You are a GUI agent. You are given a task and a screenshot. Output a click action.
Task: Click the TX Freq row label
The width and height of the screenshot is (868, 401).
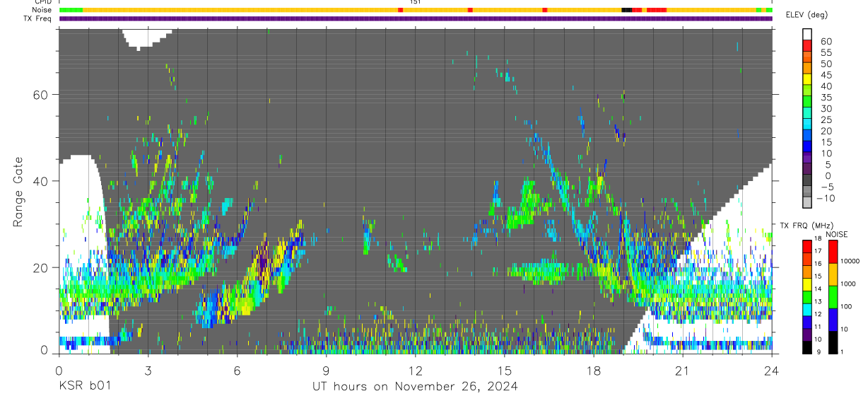click(37, 18)
